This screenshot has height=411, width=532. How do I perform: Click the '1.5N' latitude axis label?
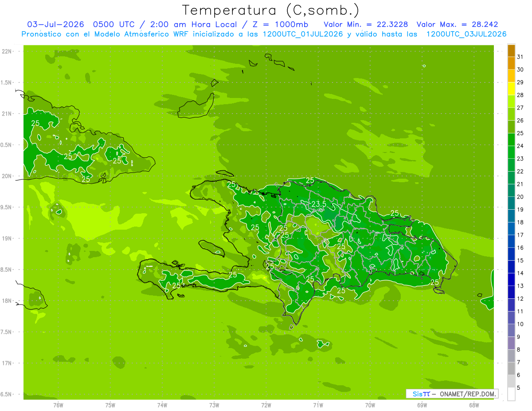7,82
